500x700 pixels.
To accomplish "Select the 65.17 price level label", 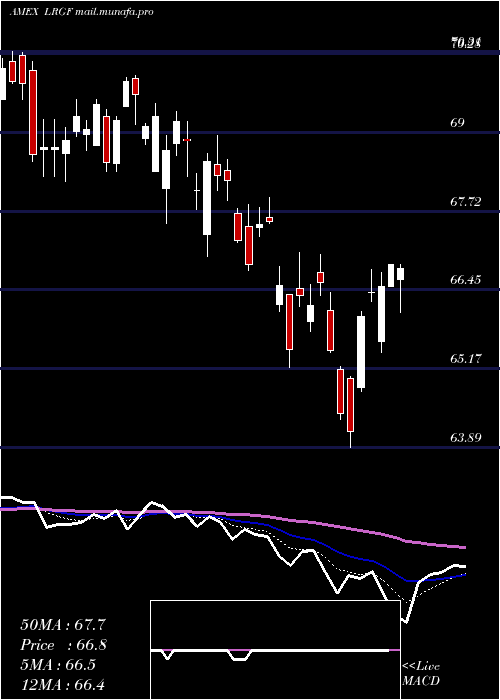I will (466, 358).
